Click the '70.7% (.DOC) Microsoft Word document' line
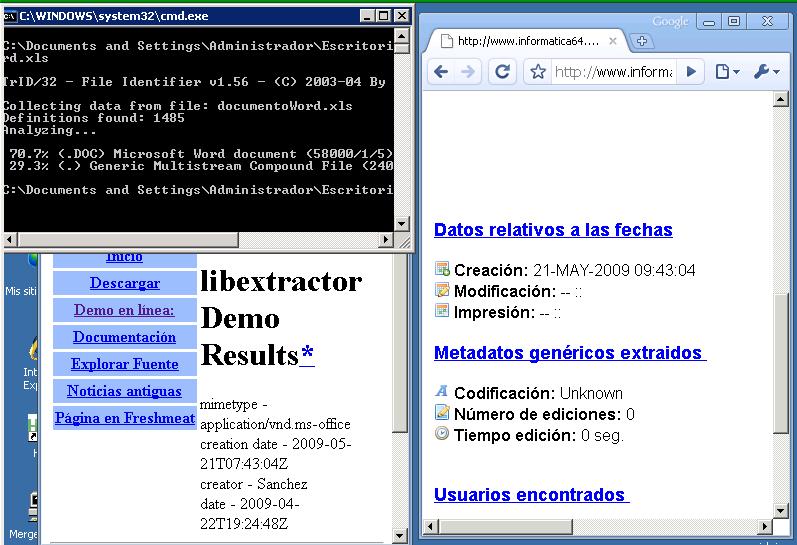 [x=201, y=154]
